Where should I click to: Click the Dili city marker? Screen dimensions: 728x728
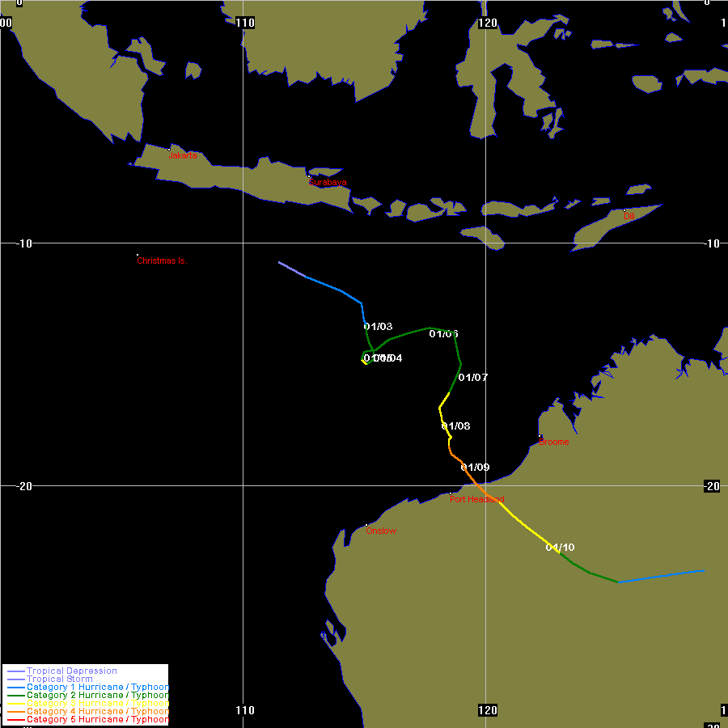pos(624,210)
